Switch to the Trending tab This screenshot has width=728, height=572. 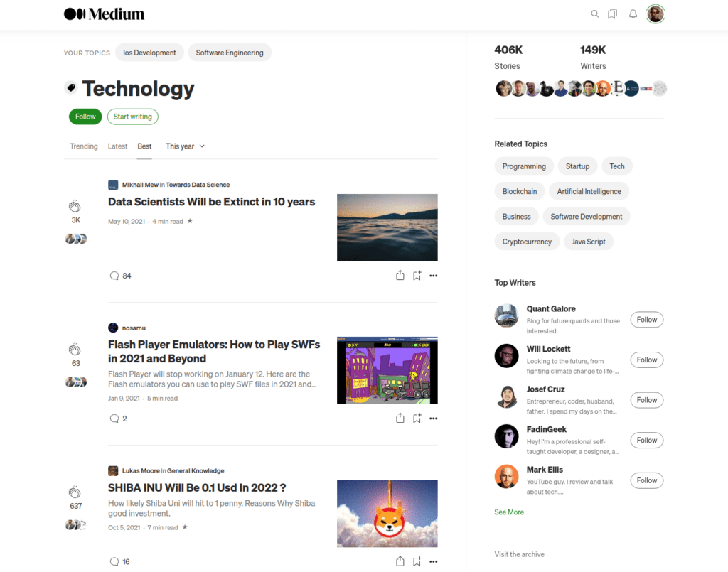click(84, 146)
